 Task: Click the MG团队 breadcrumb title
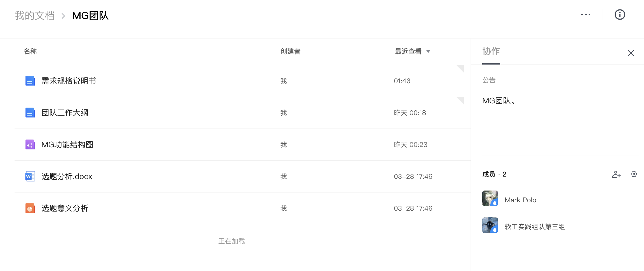click(90, 16)
